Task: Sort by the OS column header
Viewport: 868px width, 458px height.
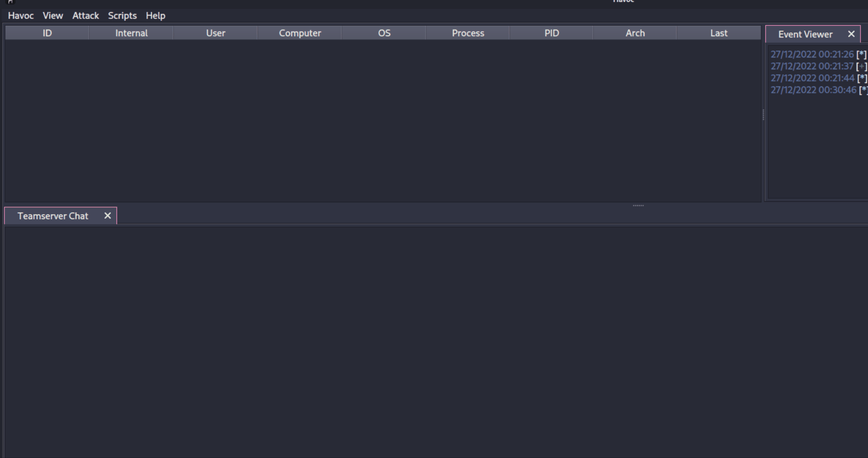Action: (384, 33)
